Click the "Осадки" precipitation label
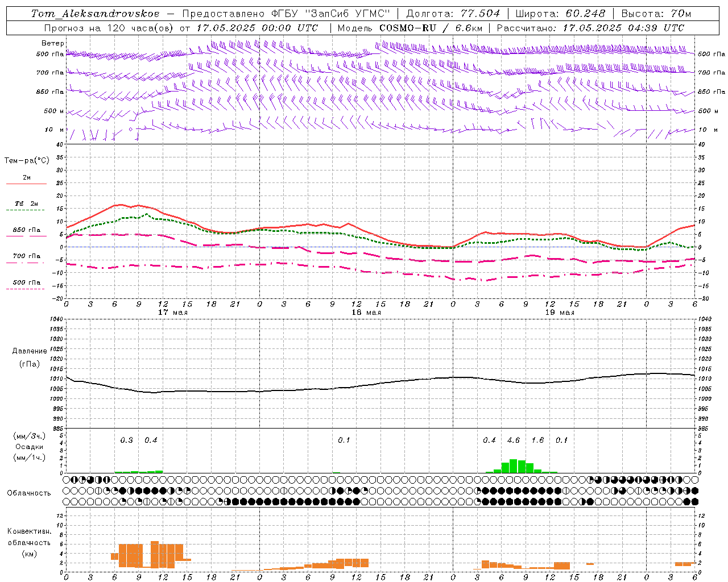 coord(29,447)
